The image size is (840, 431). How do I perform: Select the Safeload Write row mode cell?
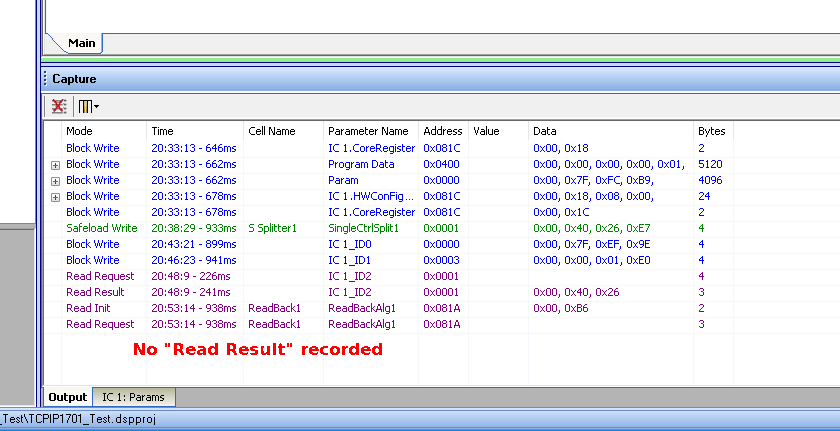[101, 228]
